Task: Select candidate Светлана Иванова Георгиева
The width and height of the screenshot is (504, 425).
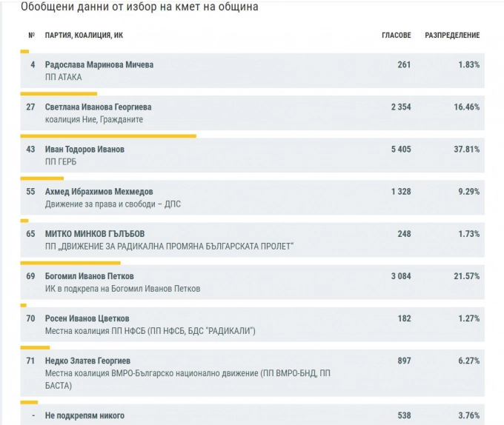Action: pos(98,107)
